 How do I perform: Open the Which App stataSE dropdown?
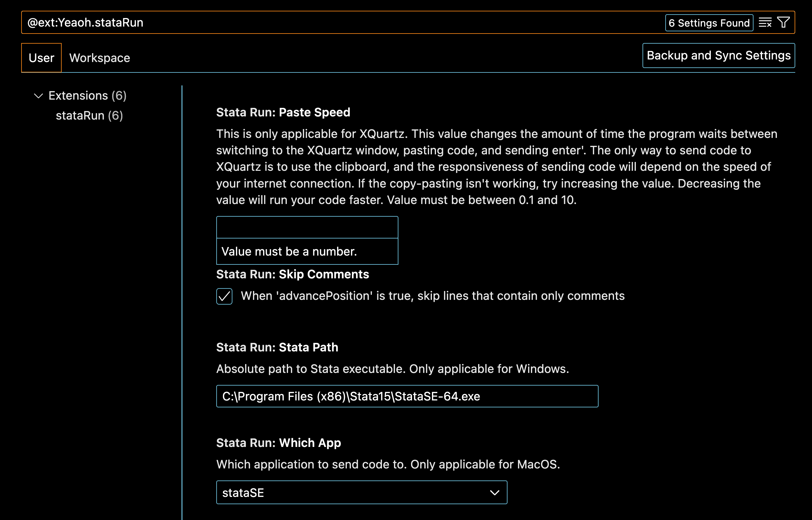click(362, 492)
